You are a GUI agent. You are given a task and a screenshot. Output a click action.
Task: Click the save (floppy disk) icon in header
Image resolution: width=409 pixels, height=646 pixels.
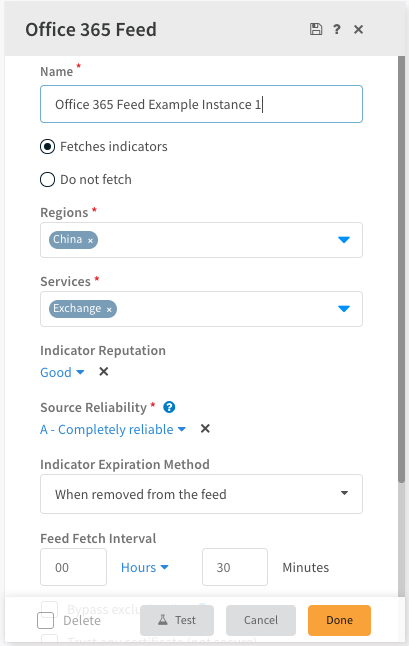316,29
